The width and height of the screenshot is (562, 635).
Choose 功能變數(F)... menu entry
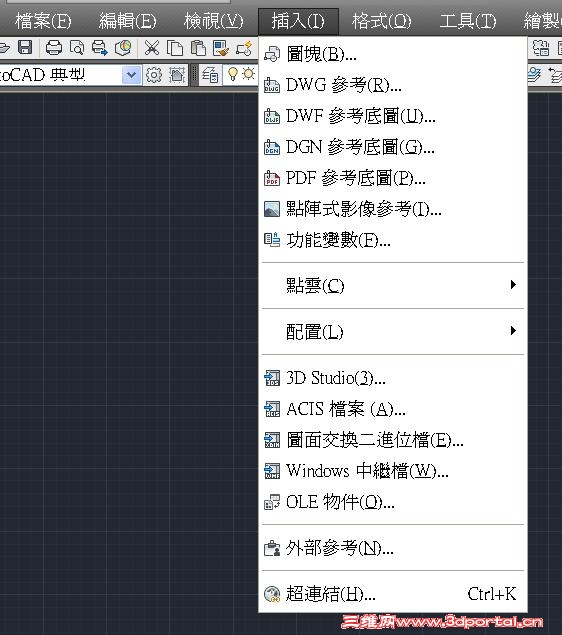click(x=393, y=240)
